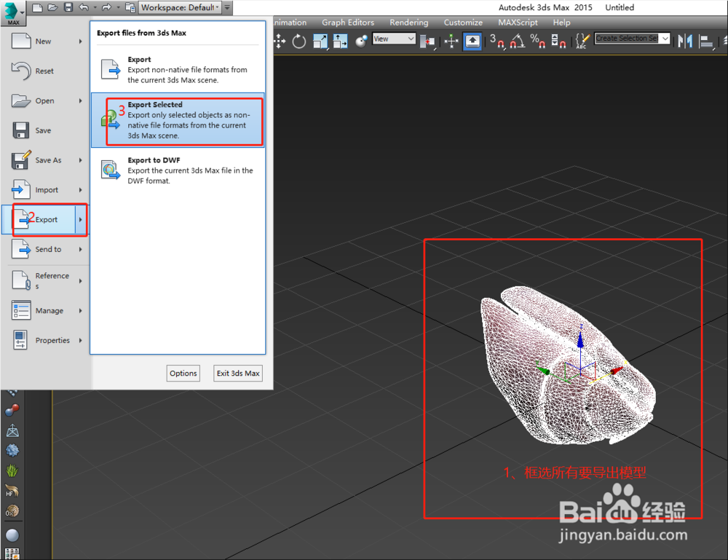Click the Use Pivot Point Center icon
The image size is (728, 560).
pyautogui.click(x=427, y=42)
